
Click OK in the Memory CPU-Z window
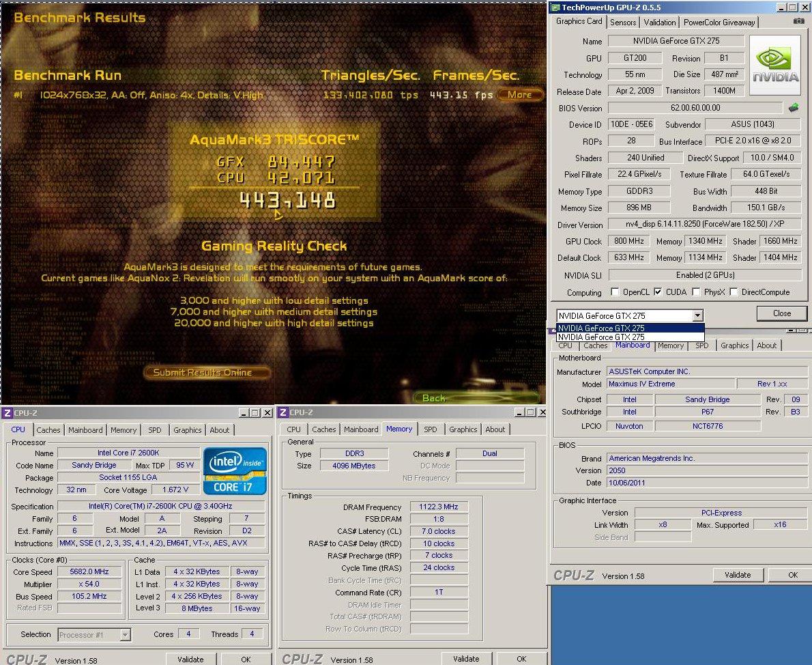point(521,659)
